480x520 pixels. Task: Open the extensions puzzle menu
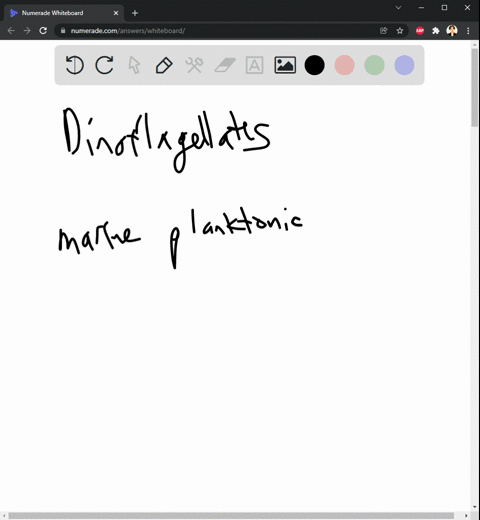click(436, 31)
